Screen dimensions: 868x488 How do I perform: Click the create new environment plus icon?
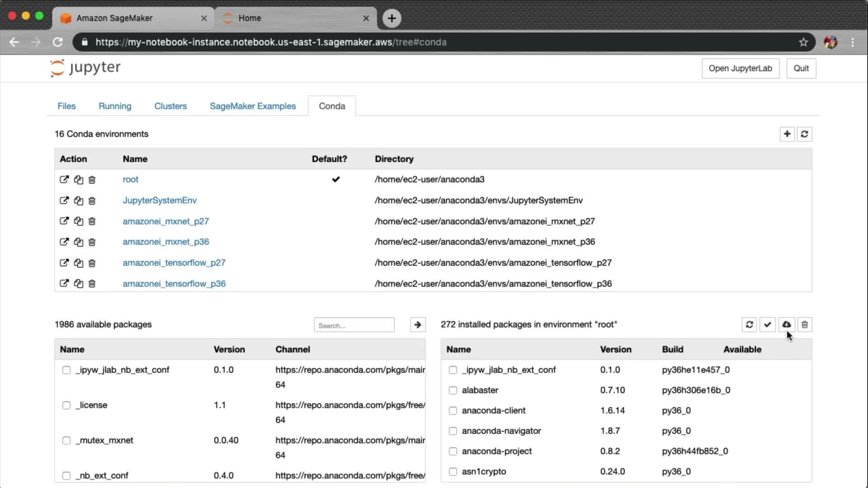click(x=787, y=134)
